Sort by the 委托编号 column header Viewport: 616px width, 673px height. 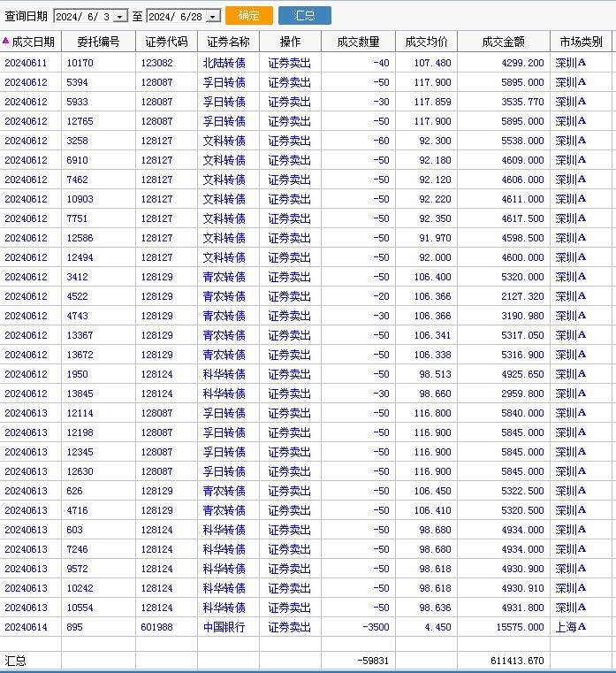coord(99,42)
